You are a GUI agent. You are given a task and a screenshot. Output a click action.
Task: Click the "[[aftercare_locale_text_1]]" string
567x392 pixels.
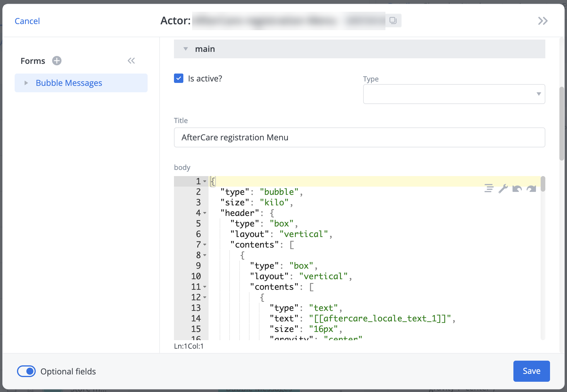[x=380, y=318]
